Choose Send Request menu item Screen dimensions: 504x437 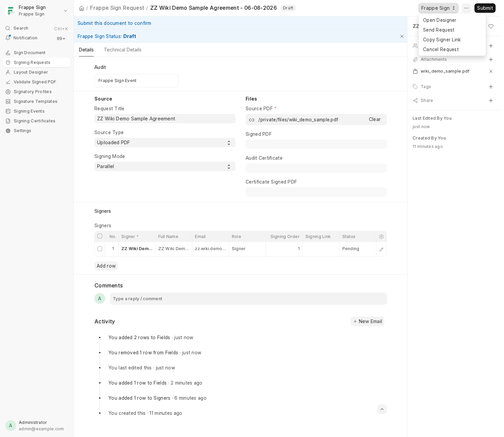pyautogui.click(x=452, y=30)
